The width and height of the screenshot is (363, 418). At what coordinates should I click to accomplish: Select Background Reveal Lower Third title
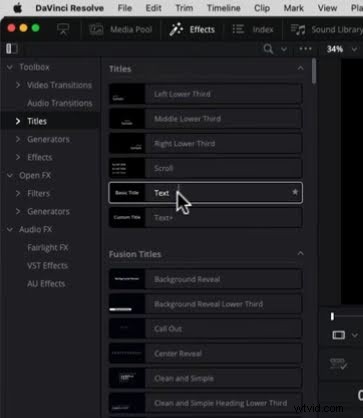[206, 304]
